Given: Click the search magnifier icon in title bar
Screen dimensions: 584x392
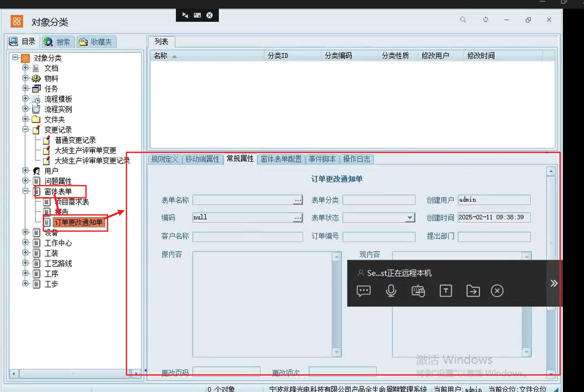Looking at the screenshot, I should click(x=463, y=20).
